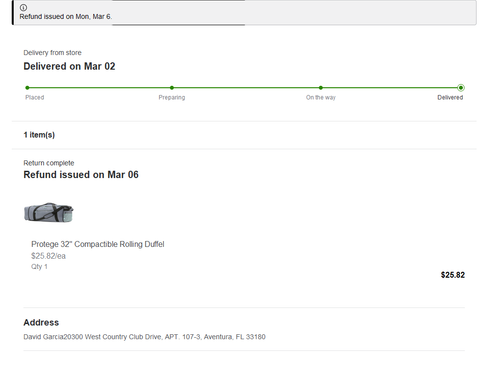Viewport: 500px width, 382px height.
Task: Select the On the way step marker
Action: (321, 88)
